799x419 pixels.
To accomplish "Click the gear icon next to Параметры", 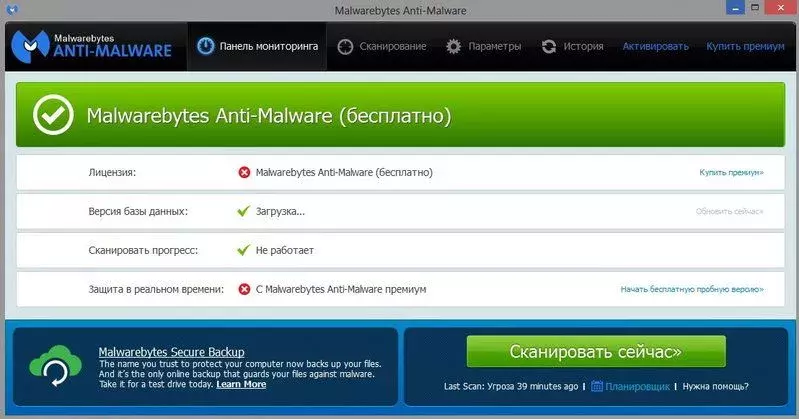I will coord(454,46).
